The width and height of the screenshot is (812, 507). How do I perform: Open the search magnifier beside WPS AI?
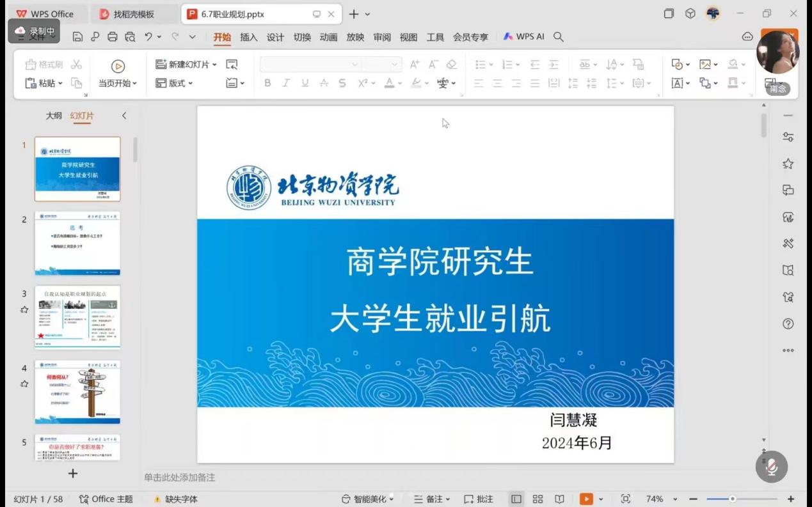click(x=559, y=37)
